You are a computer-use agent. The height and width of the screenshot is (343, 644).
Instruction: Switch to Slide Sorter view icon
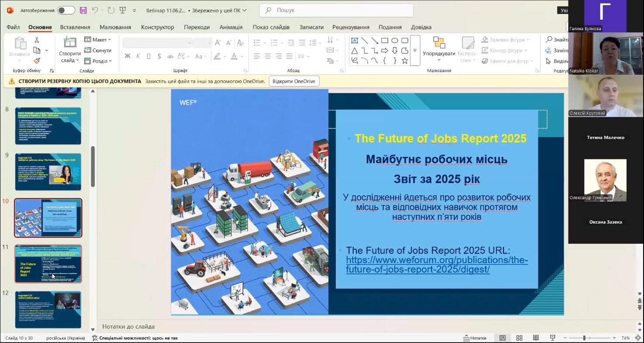(519, 338)
